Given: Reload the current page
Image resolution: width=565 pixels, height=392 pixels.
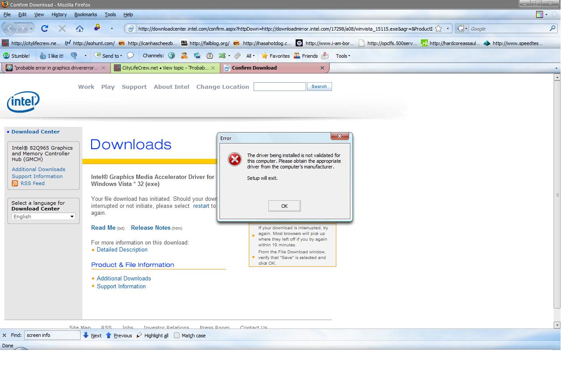Looking at the screenshot, I should coord(44,29).
